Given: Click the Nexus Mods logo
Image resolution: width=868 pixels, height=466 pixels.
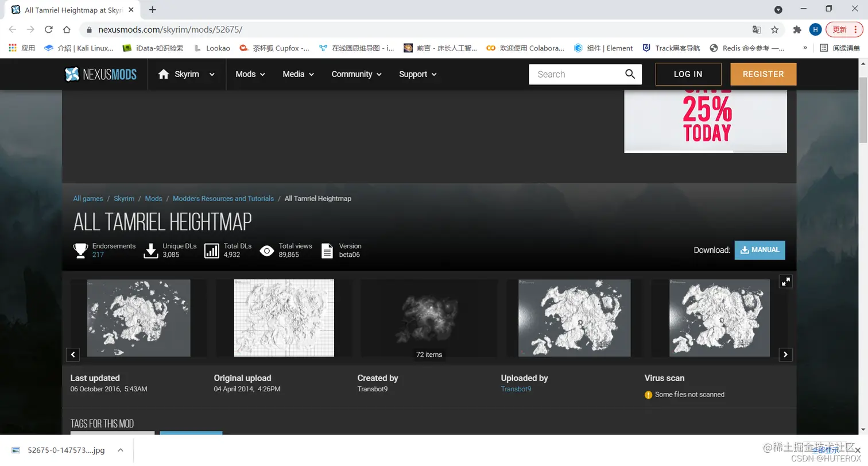Looking at the screenshot, I should click(x=100, y=74).
